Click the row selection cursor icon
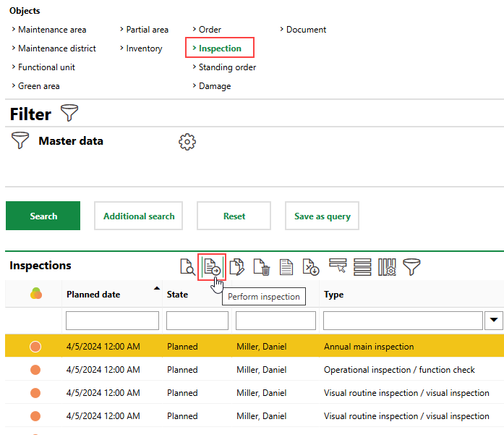Viewport: 504px width, 435px height. tap(338, 266)
